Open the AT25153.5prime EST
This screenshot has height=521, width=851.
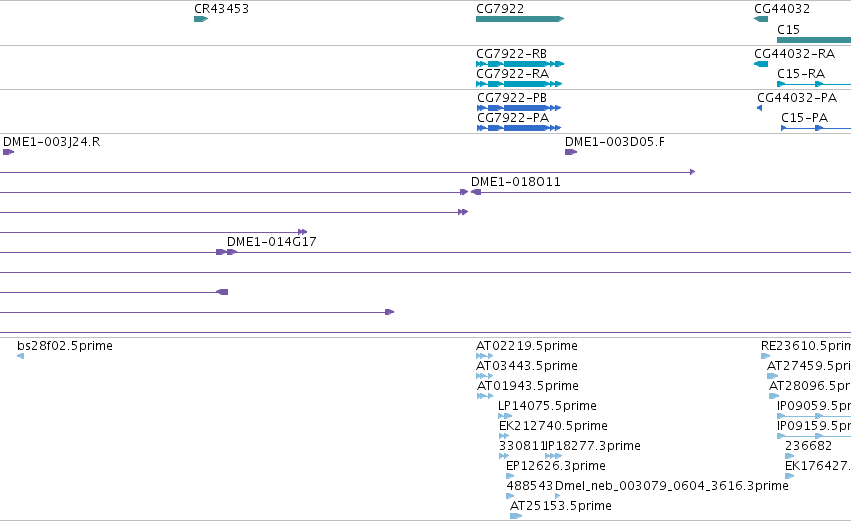[516, 516]
